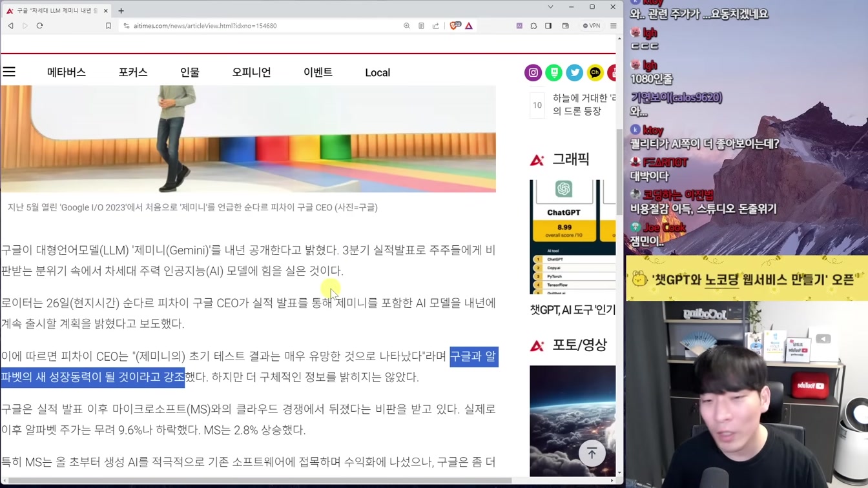Open the 포커스 menu item
Screen dimensions: 868x488
coord(133,72)
